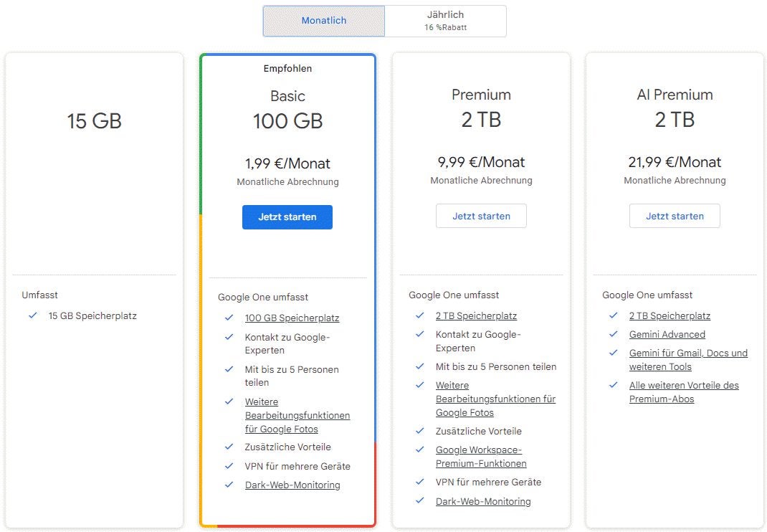Start the Premium 2 TB plan for 9,99 €

coord(481,216)
